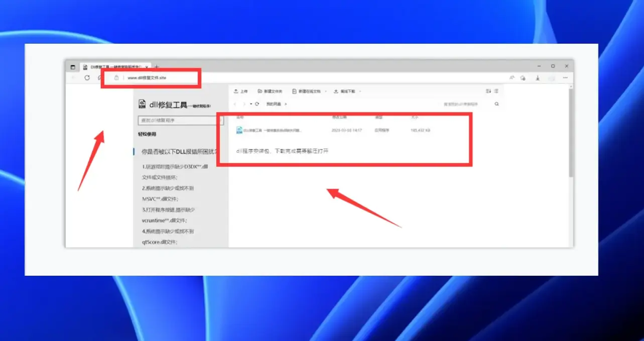The image size is (644, 341).
Task: Open the tab actions menu icon
Action: (x=73, y=67)
